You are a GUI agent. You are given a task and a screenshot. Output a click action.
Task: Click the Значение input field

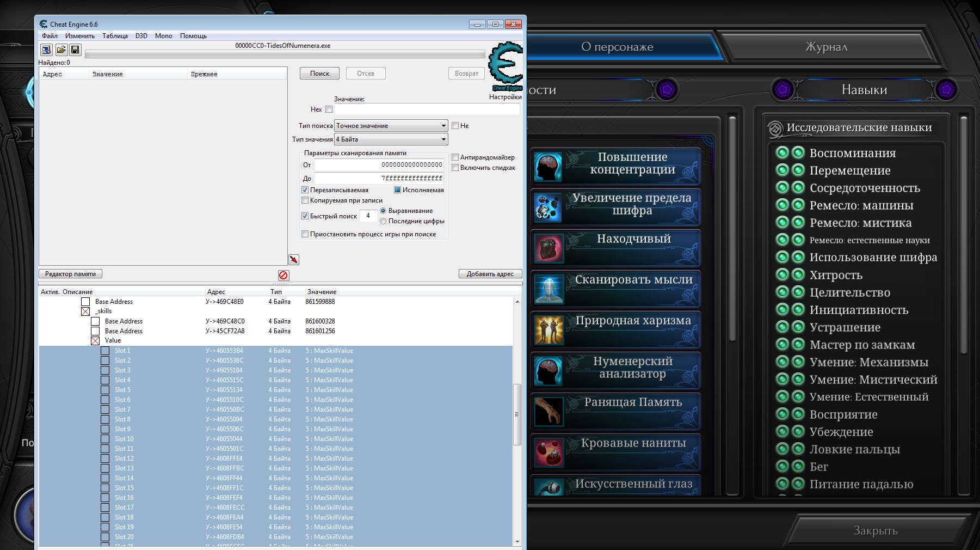click(x=427, y=109)
